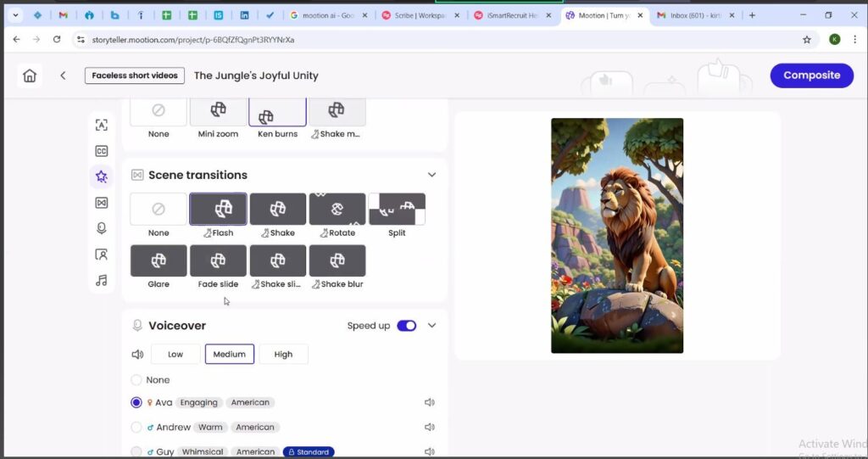868x459 pixels.
Task: Click the Standard lock badge on Guy
Action: tap(309, 452)
